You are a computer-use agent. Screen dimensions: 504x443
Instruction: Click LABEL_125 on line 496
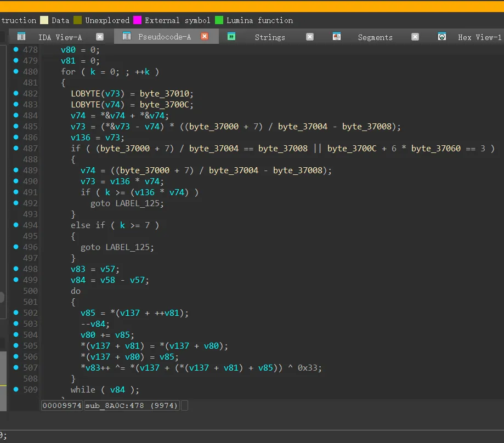point(127,247)
